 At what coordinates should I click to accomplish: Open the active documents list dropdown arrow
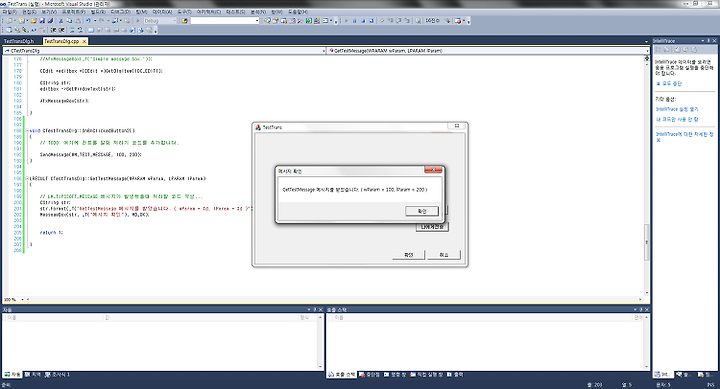pos(646,41)
